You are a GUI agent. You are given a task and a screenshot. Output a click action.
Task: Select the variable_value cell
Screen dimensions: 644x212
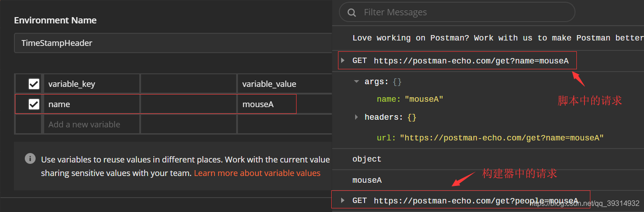click(x=285, y=84)
